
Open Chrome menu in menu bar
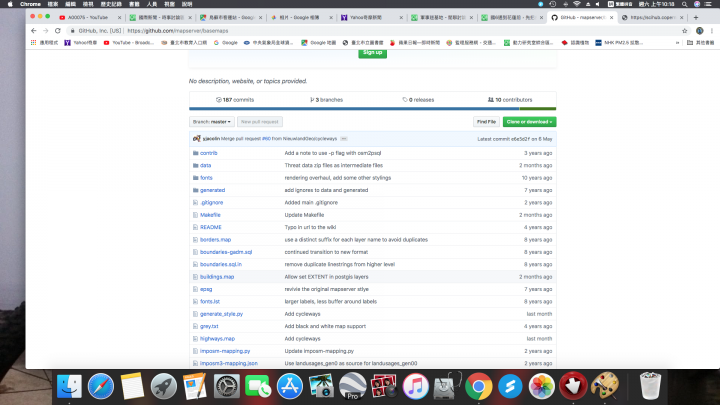point(30,4)
